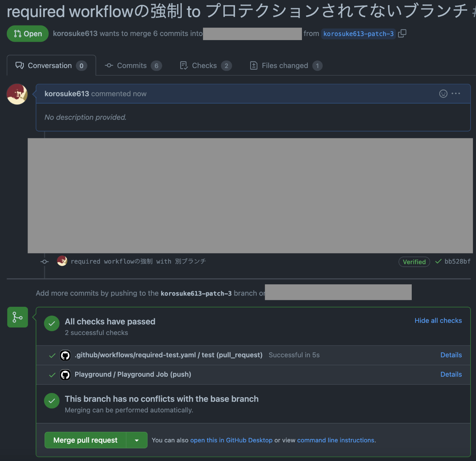Open this in GitHub Desktop link

tap(231, 440)
